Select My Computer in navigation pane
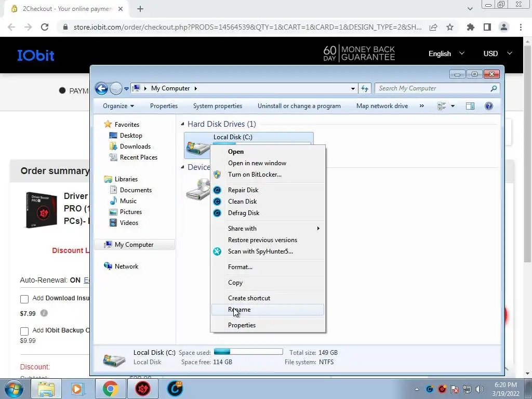The image size is (532, 399). (135, 245)
